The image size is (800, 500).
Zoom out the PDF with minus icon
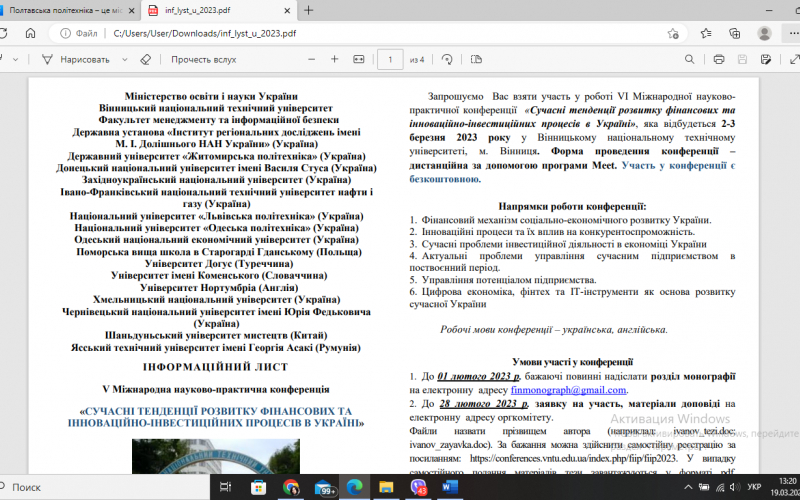click(x=312, y=60)
